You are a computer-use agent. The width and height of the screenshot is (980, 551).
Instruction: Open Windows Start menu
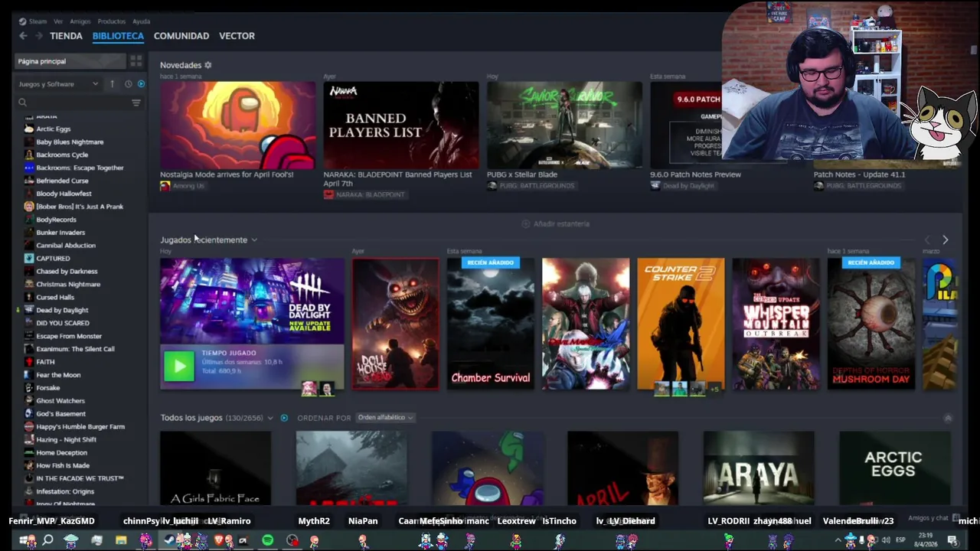(24, 541)
